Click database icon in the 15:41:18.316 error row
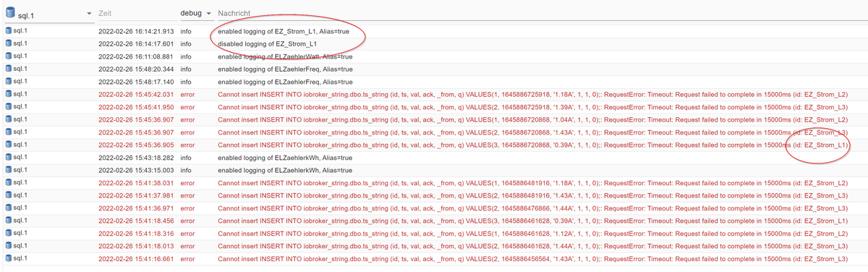 point(9,233)
